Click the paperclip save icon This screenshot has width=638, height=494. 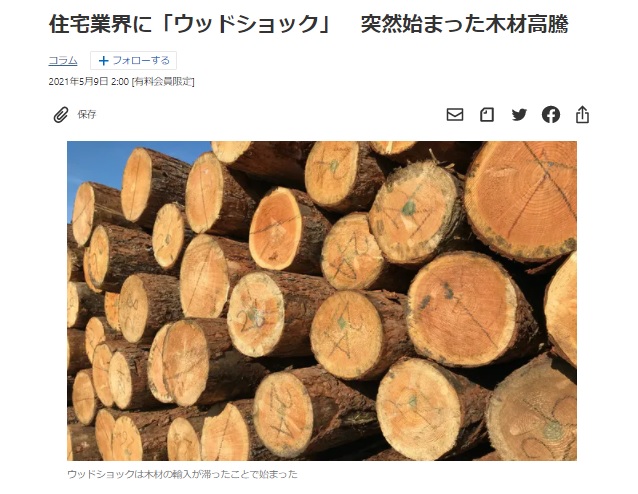(61, 115)
